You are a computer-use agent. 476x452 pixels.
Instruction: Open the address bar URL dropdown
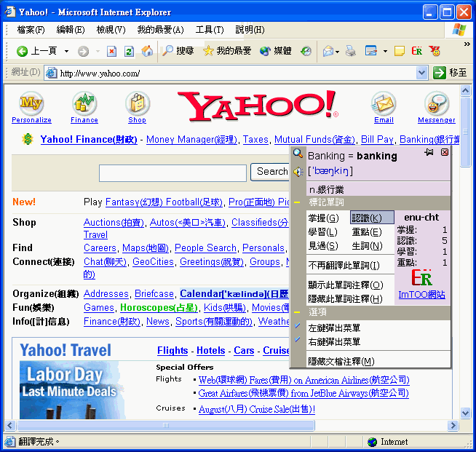coord(421,73)
